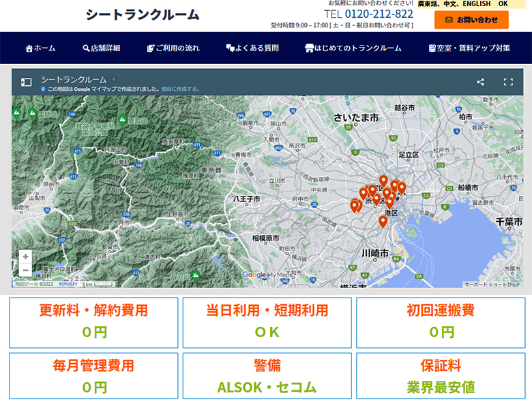Click the icon beside 空室・賃料アップ対策
The height and width of the screenshot is (402, 532).
tap(432, 48)
